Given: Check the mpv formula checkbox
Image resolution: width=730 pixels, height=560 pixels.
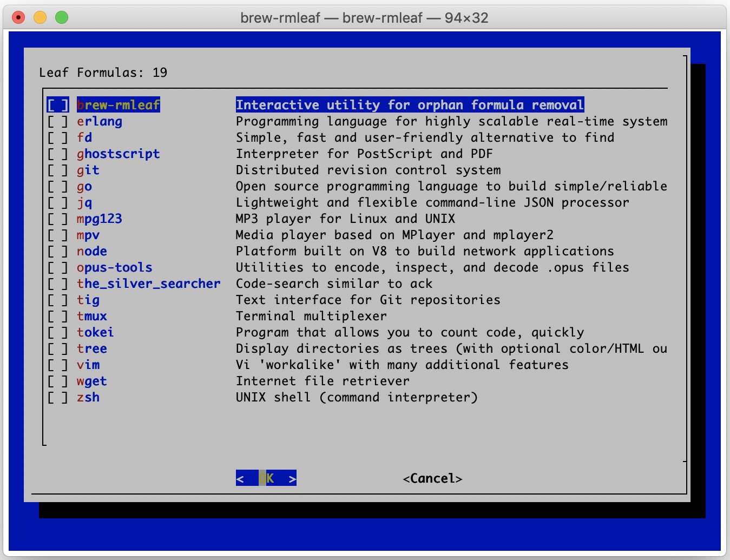Looking at the screenshot, I should pyautogui.click(x=58, y=235).
